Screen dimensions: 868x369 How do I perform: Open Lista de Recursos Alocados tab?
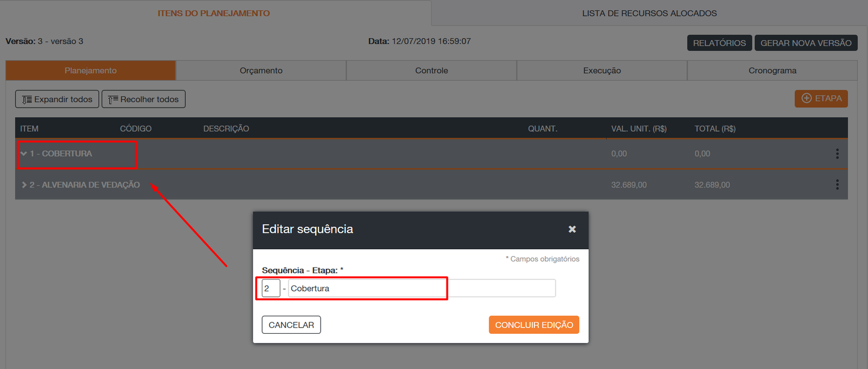[x=649, y=13]
